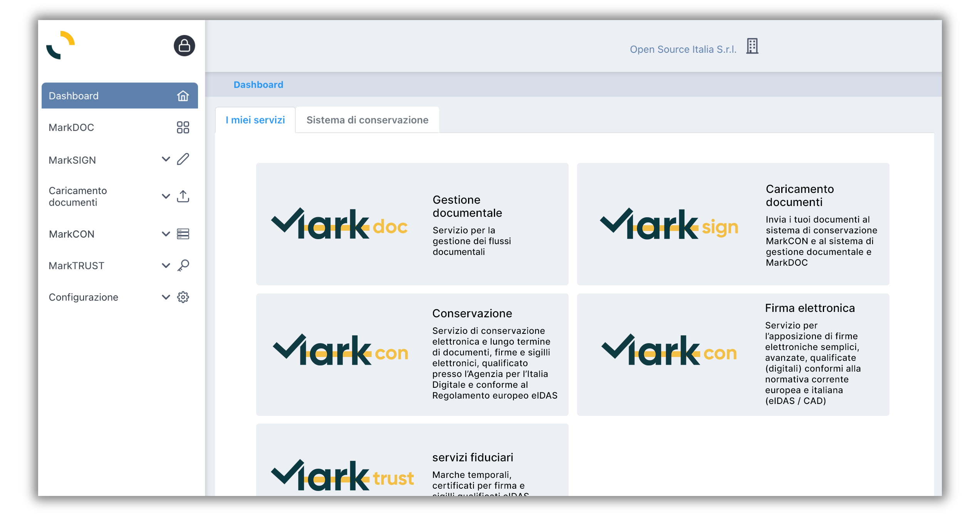Expand the Configurazione chevron
980x516 pixels.
[x=166, y=297]
